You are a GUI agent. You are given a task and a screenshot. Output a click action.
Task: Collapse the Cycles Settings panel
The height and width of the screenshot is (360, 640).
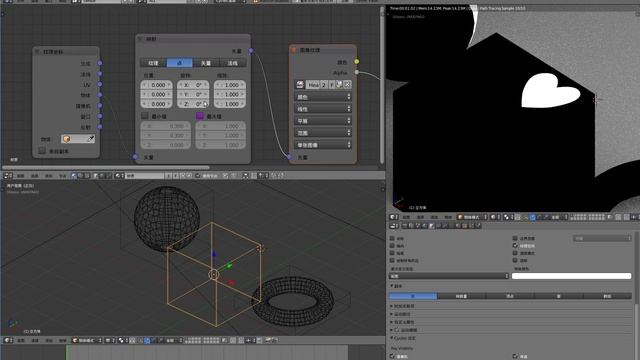(x=391, y=338)
